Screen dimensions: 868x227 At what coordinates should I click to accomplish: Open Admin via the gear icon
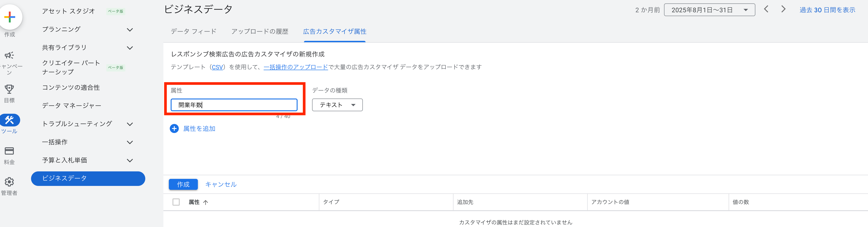click(x=9, y=182)
